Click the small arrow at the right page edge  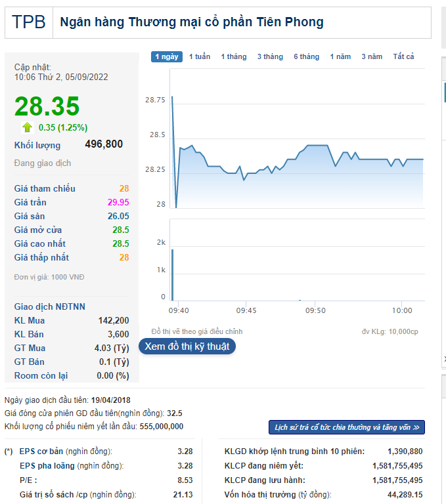coord(444,359)
